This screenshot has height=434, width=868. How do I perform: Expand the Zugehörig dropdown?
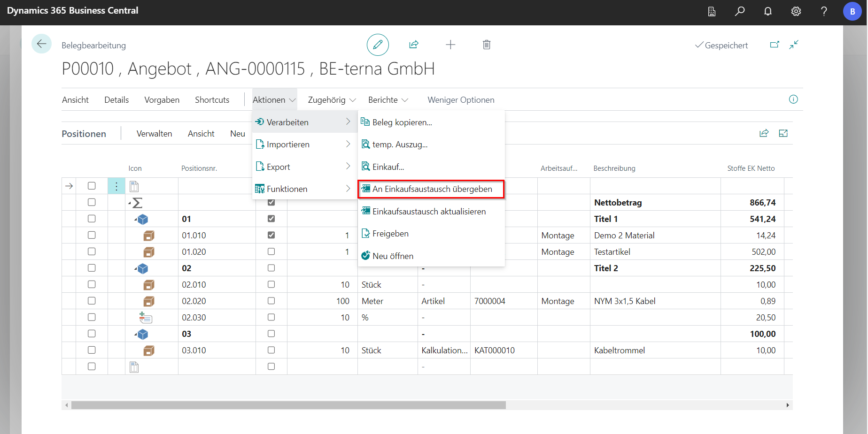pyautogui.click(x=332, y=100)
